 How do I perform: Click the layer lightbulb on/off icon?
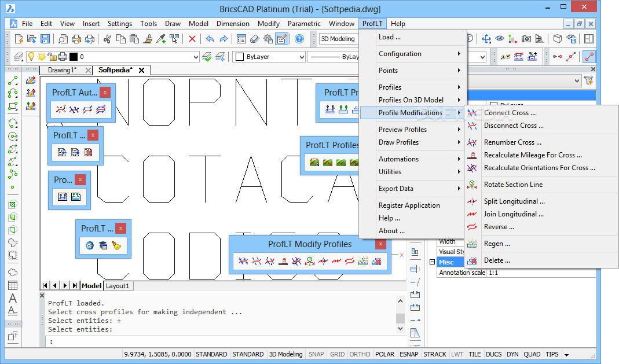pos(31,57)
